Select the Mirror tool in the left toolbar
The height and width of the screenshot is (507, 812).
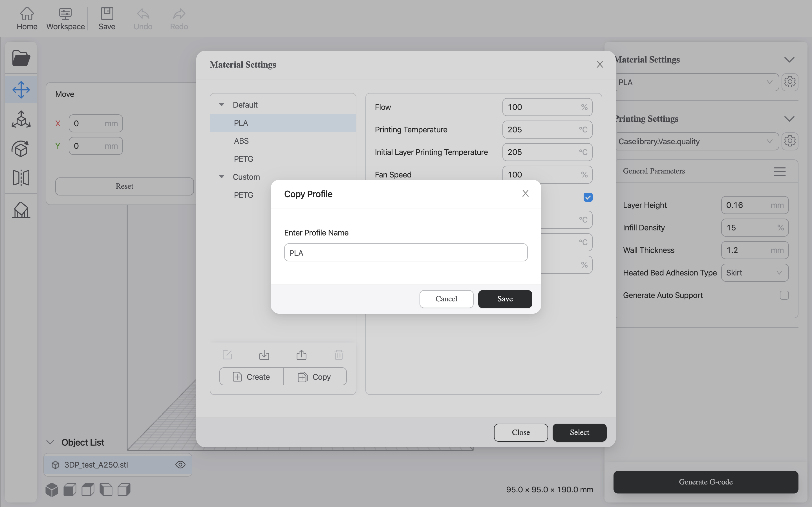21,177
